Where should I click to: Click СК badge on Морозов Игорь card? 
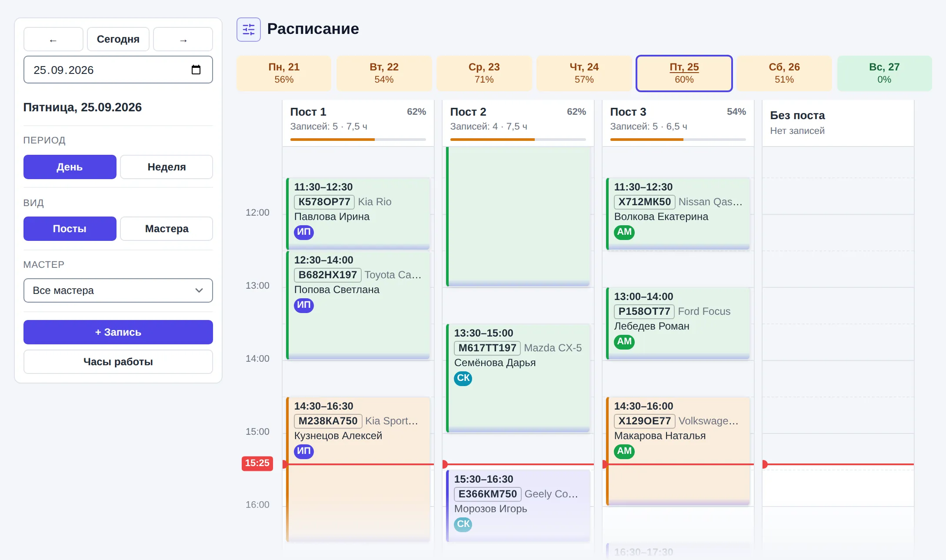[463, 524]
